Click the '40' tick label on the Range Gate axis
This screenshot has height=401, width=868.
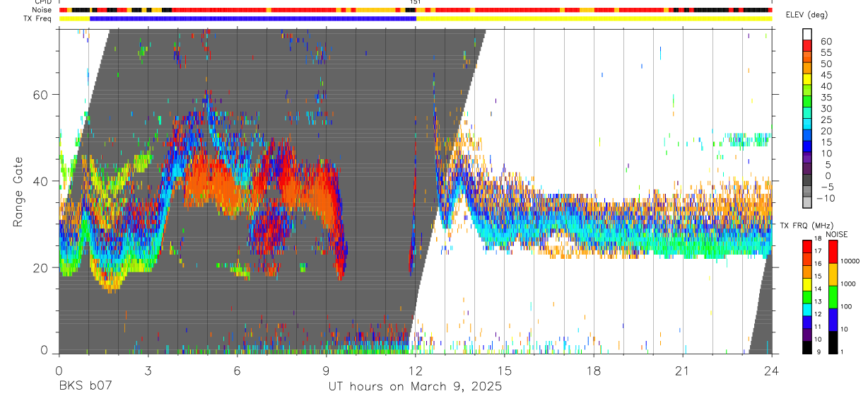41,181
